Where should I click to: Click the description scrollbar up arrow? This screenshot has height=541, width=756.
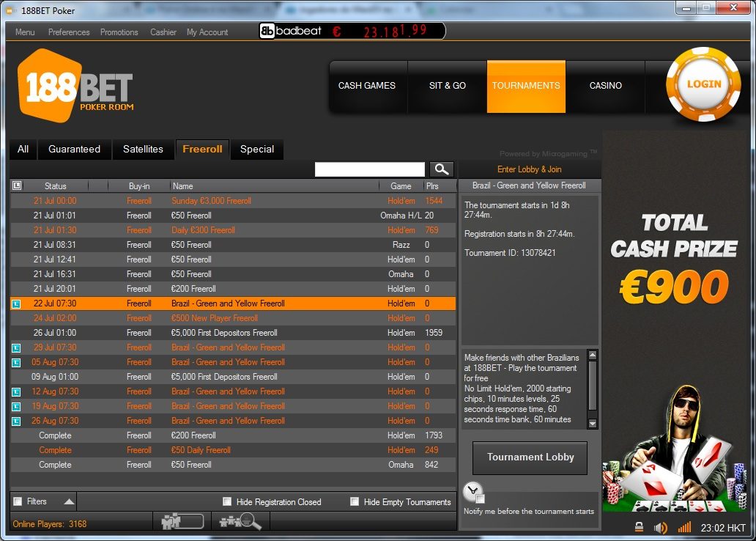coord(593,355)
